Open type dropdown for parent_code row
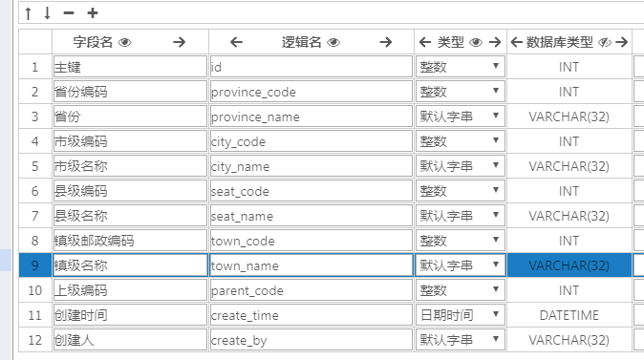 coord(461,290)
